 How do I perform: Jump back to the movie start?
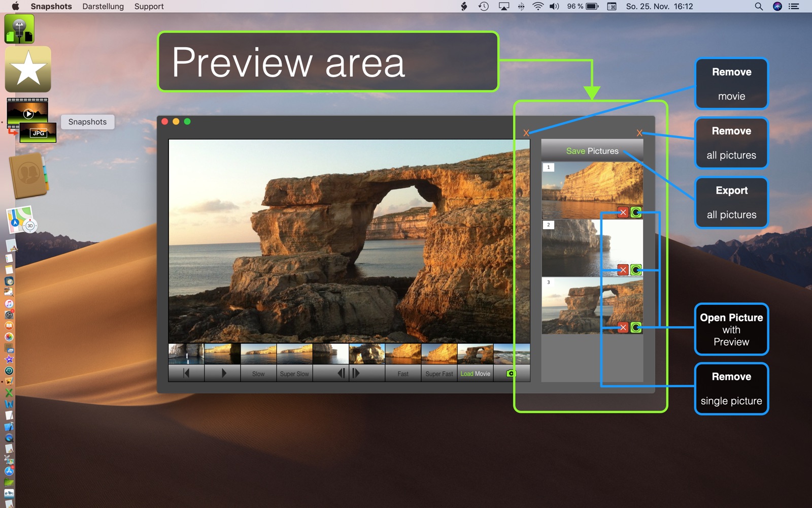(x=186, y=373)
